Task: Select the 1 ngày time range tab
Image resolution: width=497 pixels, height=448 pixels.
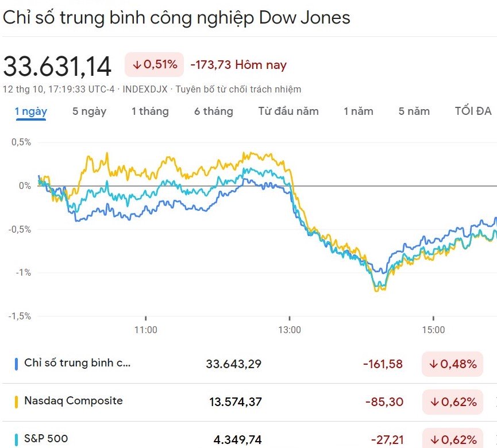Action: pyautogui.click(x=31, y=111)
